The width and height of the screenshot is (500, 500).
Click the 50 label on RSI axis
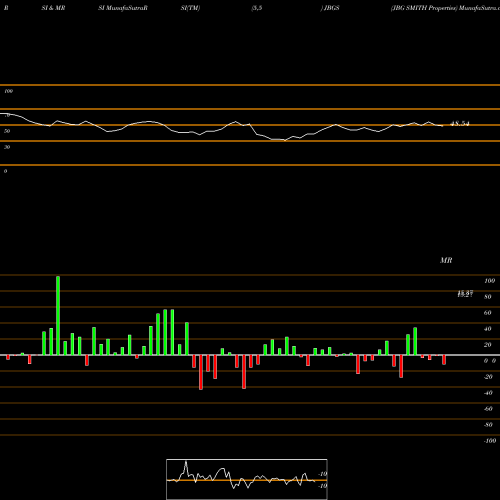click(x=7, y=131)
